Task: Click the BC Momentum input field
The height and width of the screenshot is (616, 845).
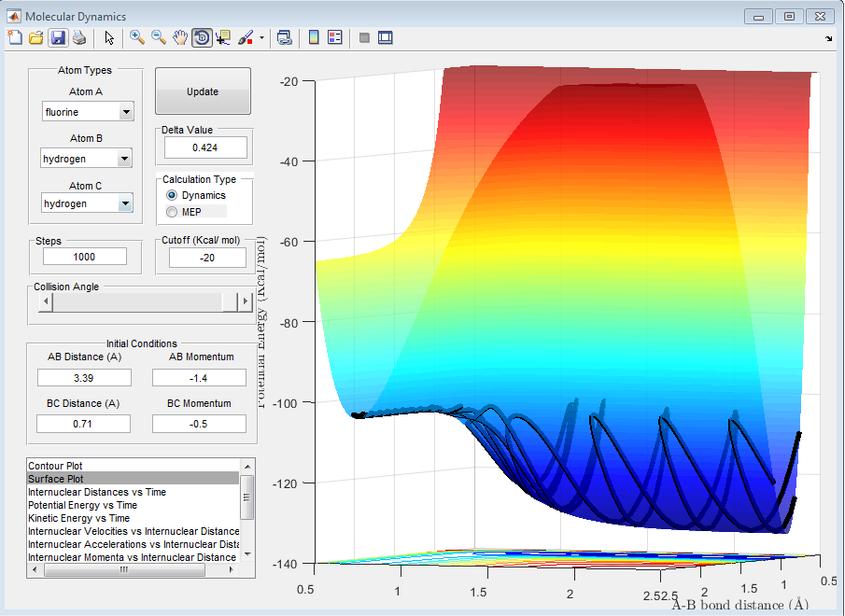Action: tap(199, 424)
